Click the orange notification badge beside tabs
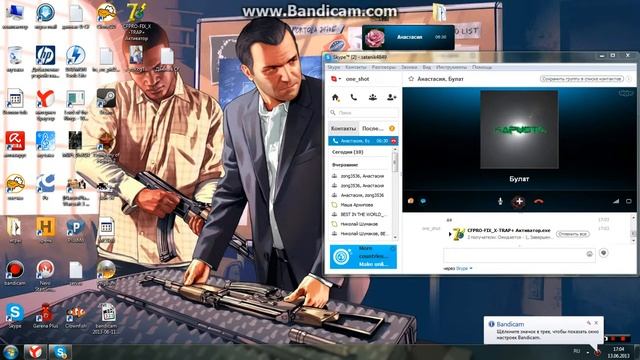The width and height of the screenshot is (640, 360). point(392,129)
